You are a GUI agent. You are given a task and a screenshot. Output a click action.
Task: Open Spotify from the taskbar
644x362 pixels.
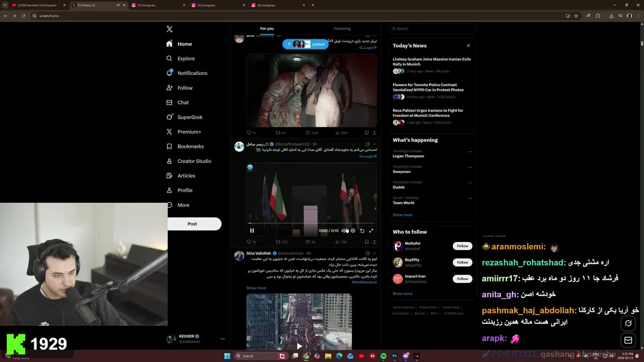(x=384, y=356)
